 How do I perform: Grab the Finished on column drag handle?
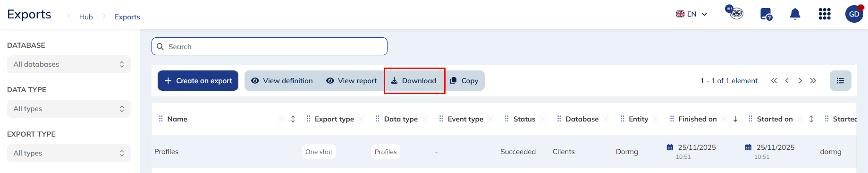(x=672, y=119)
